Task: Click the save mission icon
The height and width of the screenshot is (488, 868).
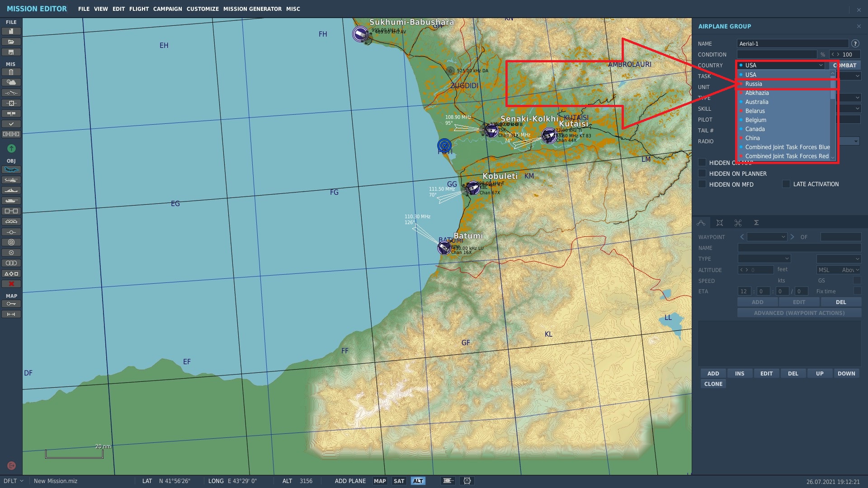Action: pyautogui.click(x=11, y=52)
